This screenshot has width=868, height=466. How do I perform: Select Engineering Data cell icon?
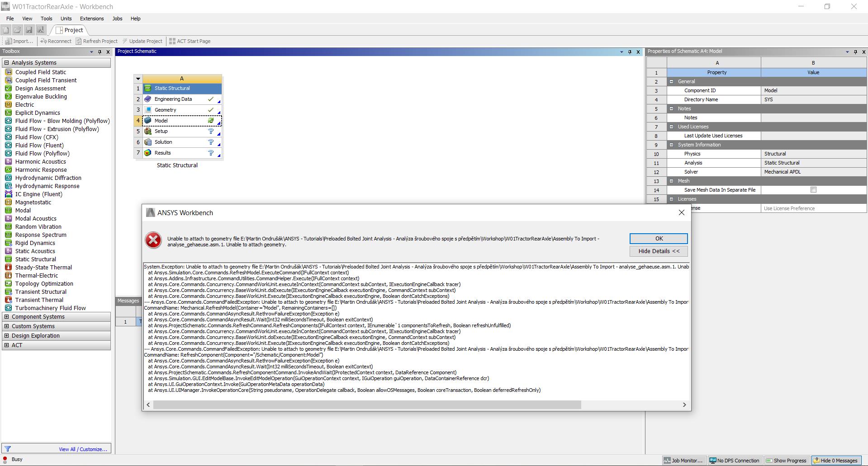tap(148, 99)
